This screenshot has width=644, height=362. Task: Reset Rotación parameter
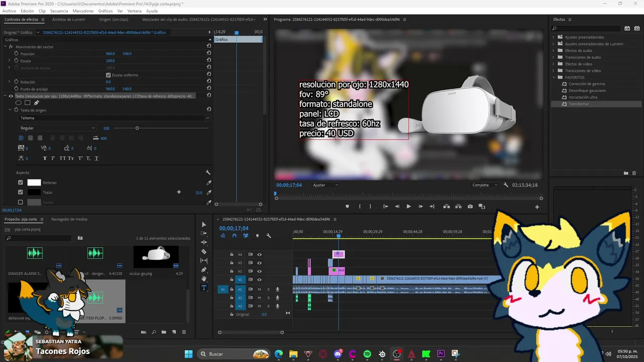209,82
